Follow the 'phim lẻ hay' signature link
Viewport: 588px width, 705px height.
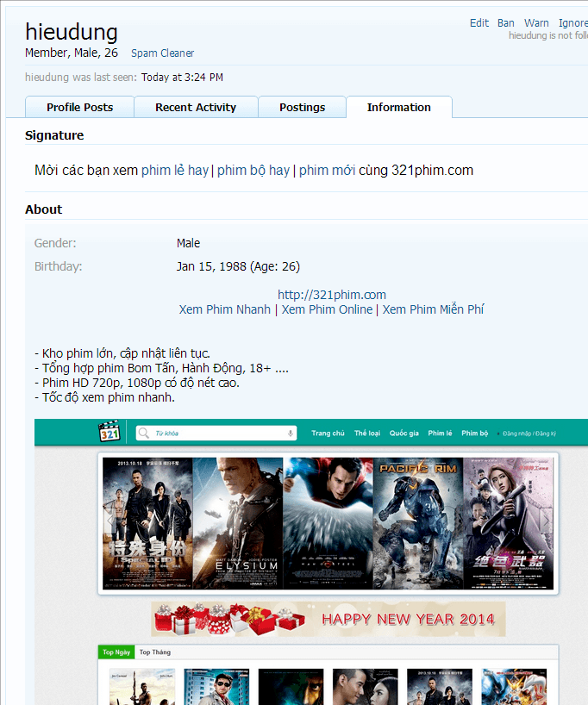(x=175, y=171)
